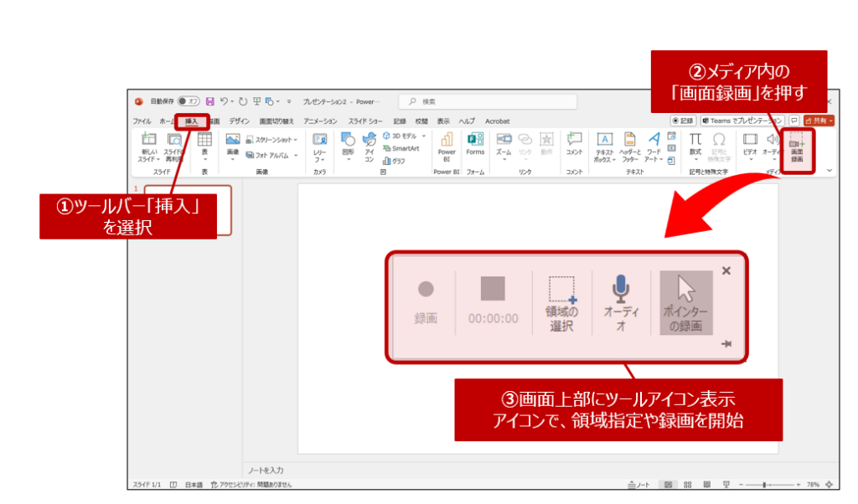Switch to the アニメーション tab
This screenshot has width=858, height=504.
click(x=321, y=121)
